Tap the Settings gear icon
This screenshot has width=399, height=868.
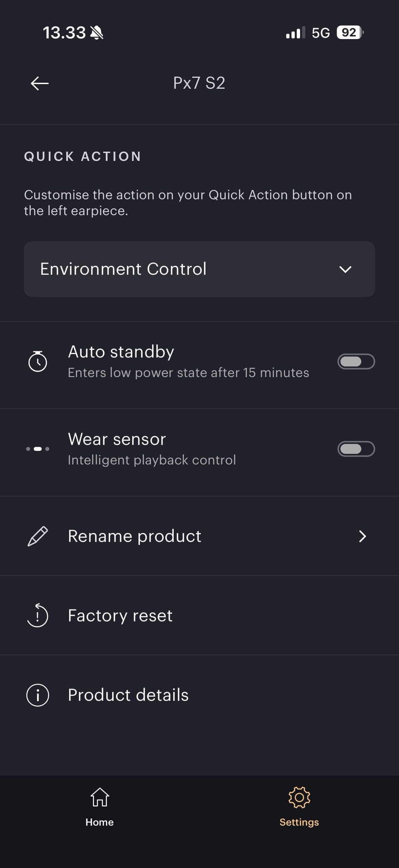point(299,797)
